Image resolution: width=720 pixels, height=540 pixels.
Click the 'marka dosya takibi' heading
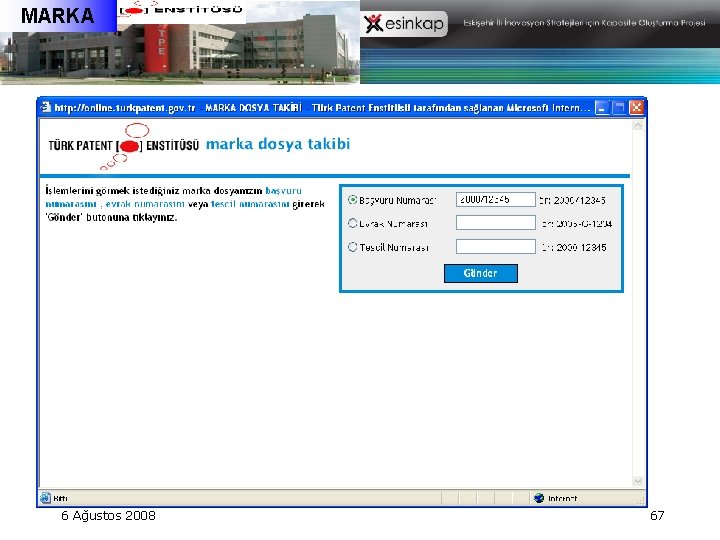[x=278, y=144]
